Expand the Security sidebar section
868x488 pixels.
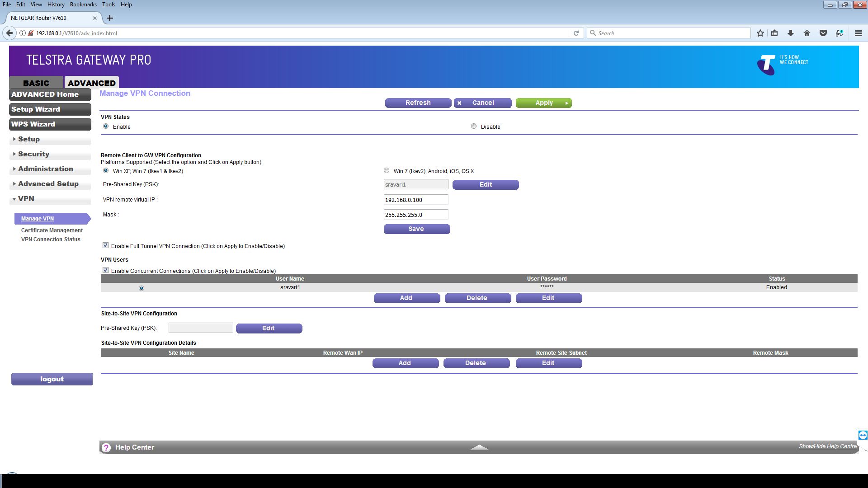point(33,154)
